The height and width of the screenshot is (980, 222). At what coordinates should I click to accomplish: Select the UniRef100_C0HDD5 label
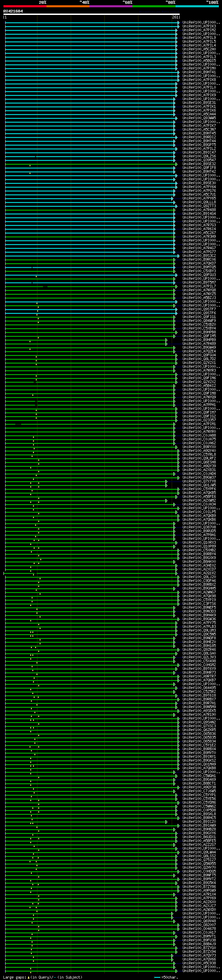click(x=199, y=871)
